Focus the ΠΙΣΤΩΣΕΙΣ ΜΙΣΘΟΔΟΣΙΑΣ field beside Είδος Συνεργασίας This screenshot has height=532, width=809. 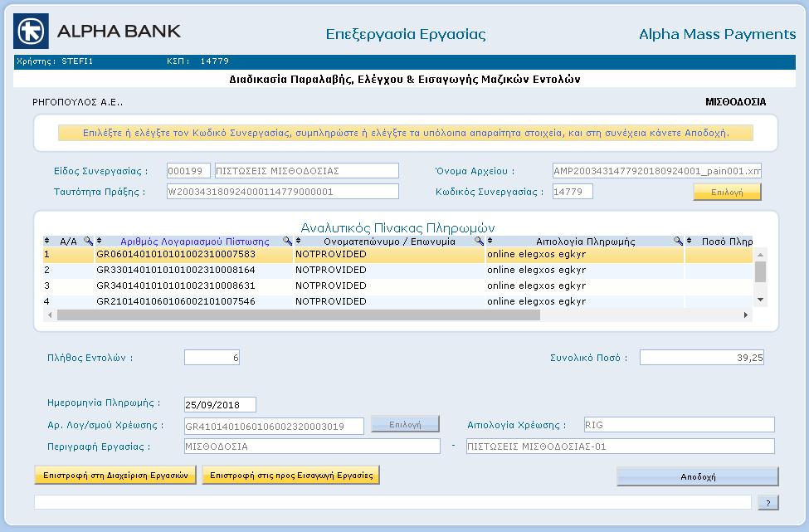(306, 171)
